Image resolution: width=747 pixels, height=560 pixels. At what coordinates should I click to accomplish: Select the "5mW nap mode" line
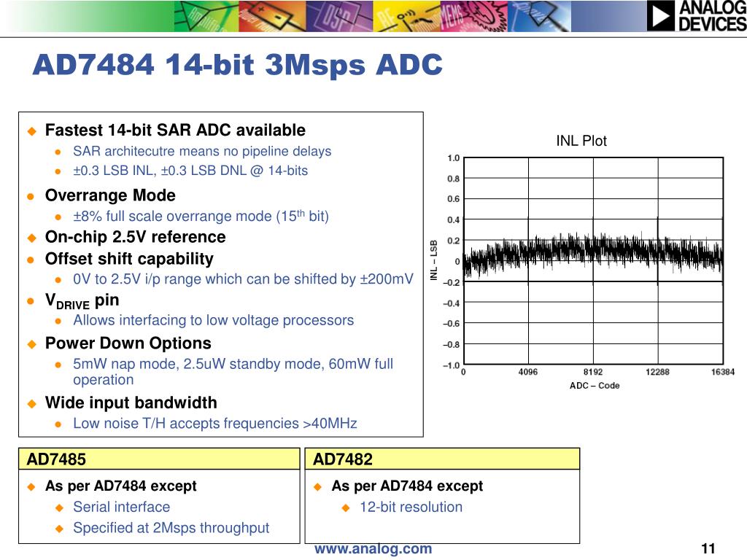233,372
